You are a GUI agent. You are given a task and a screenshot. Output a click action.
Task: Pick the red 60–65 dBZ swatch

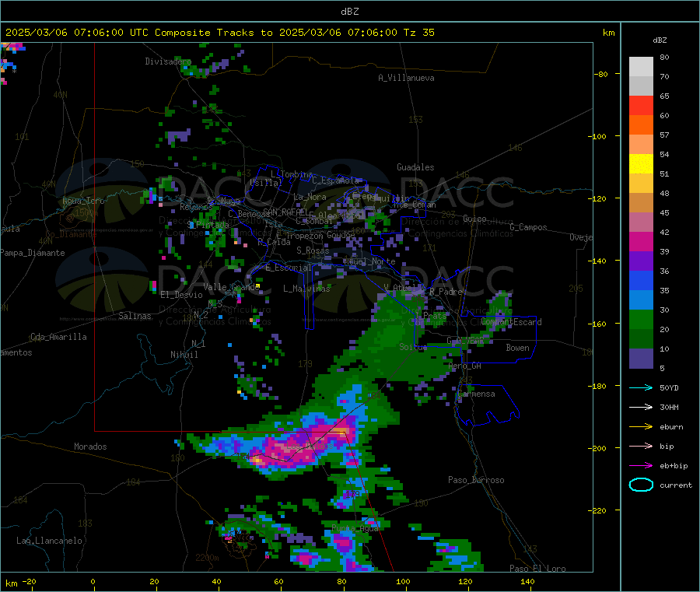pos(641,105)
